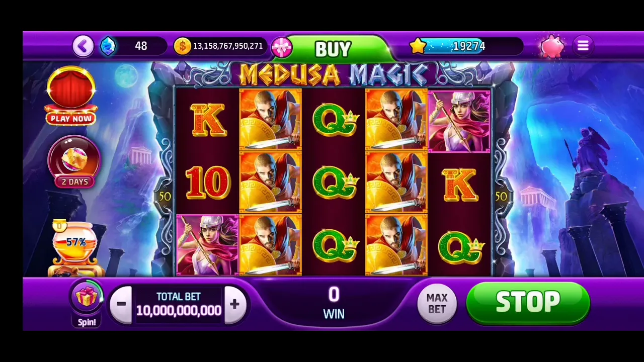
Task: Tap the coin balance amount display
Action: tap(228, 46)
